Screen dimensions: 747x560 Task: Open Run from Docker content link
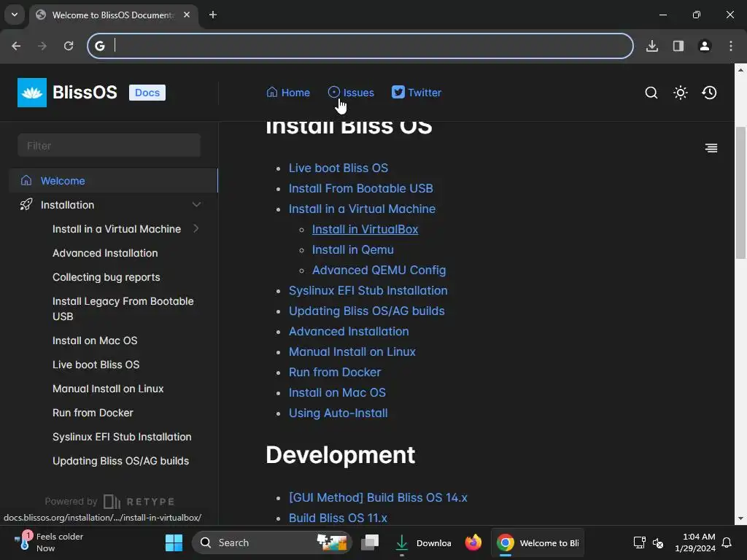click(x=334, y=372)
